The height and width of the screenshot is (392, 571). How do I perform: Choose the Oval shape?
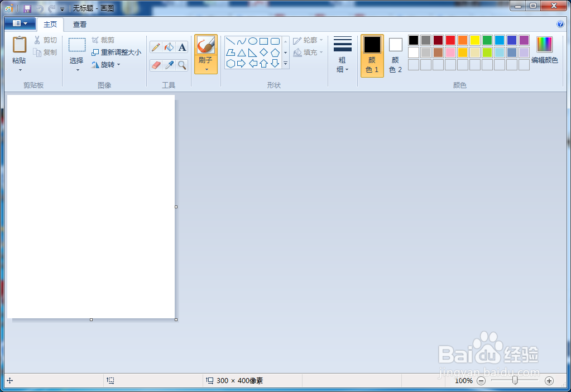[252, 41]
